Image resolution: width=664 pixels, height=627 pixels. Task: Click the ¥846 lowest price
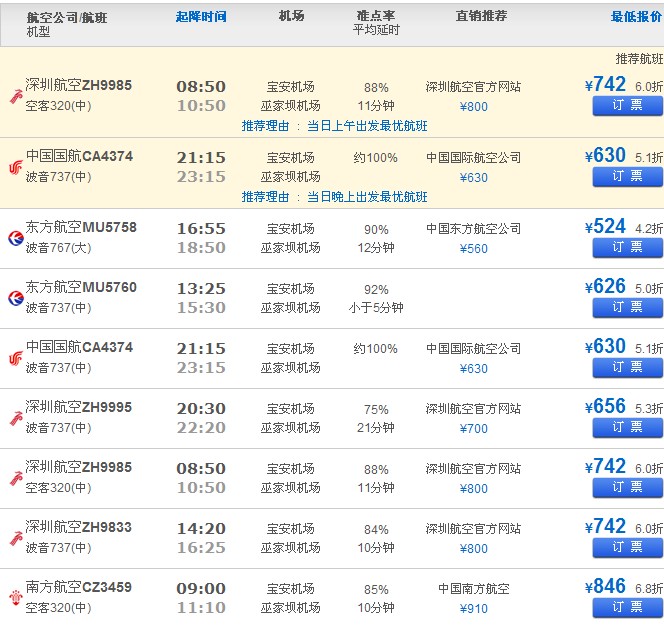(605, 587)
